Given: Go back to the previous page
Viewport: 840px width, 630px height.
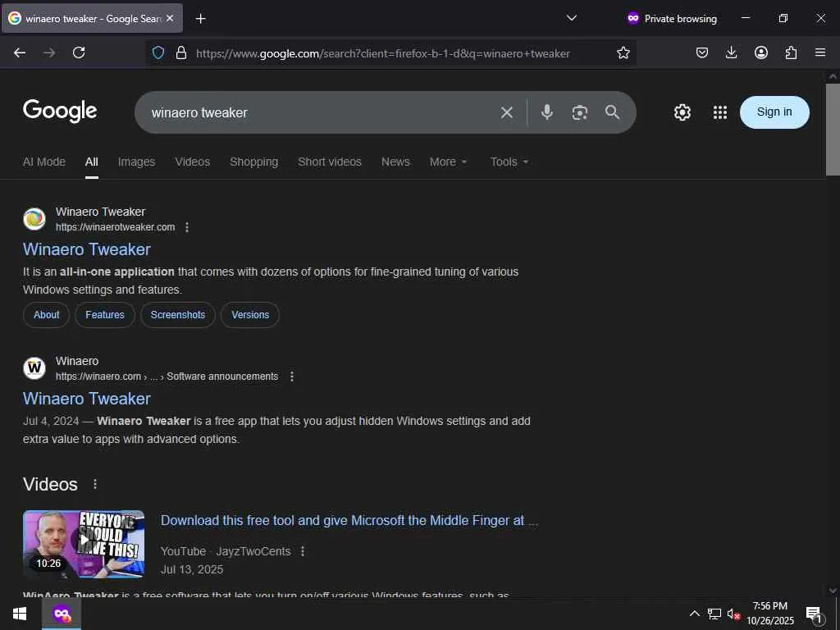Looking at the screenshot, I should [20, 52].
